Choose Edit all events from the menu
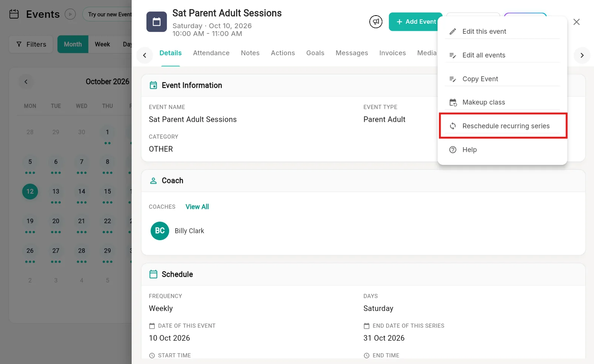 [502, 55]
